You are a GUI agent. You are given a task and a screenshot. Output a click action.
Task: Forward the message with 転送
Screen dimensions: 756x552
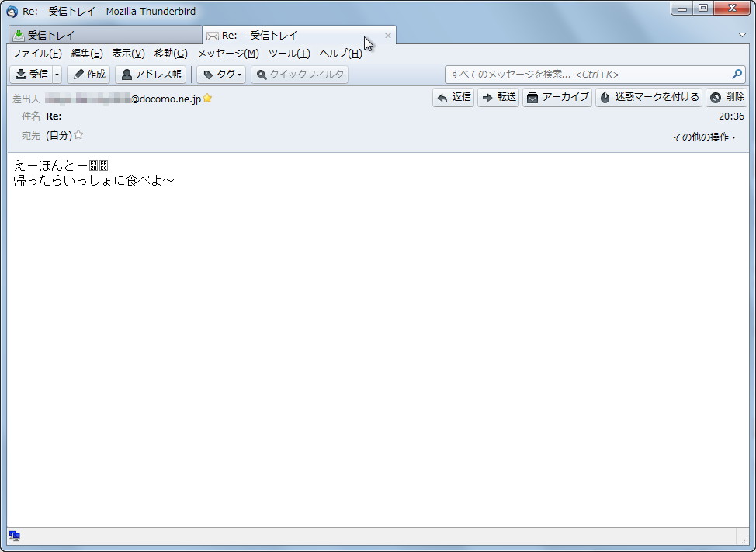point(498,97)
